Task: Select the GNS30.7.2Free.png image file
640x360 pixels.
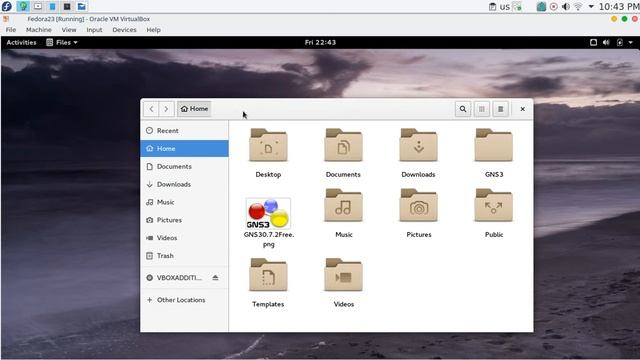Action: point(268,213)
